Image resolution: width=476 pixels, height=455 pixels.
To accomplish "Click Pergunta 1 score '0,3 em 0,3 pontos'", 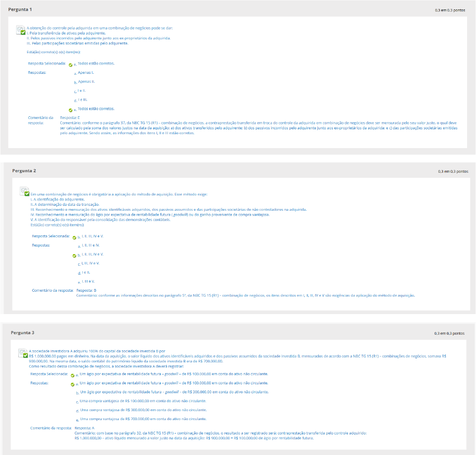I will tap(450, 10).
